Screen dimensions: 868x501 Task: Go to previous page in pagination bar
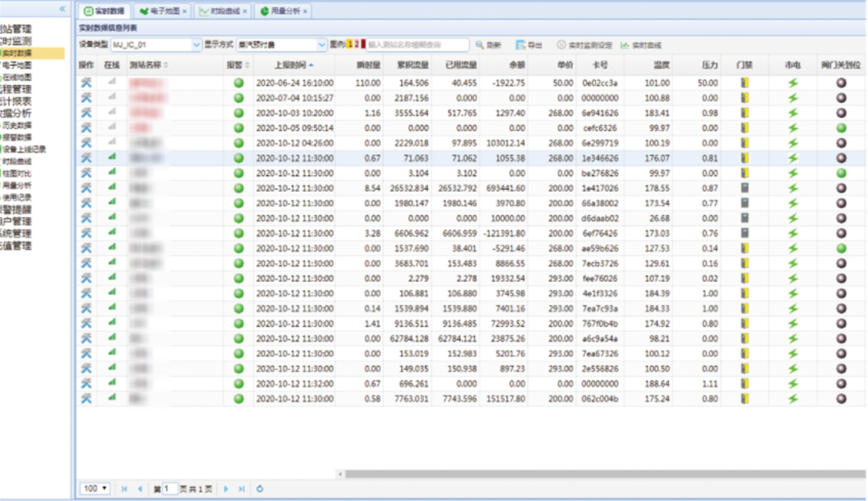[x=140, y=489]
